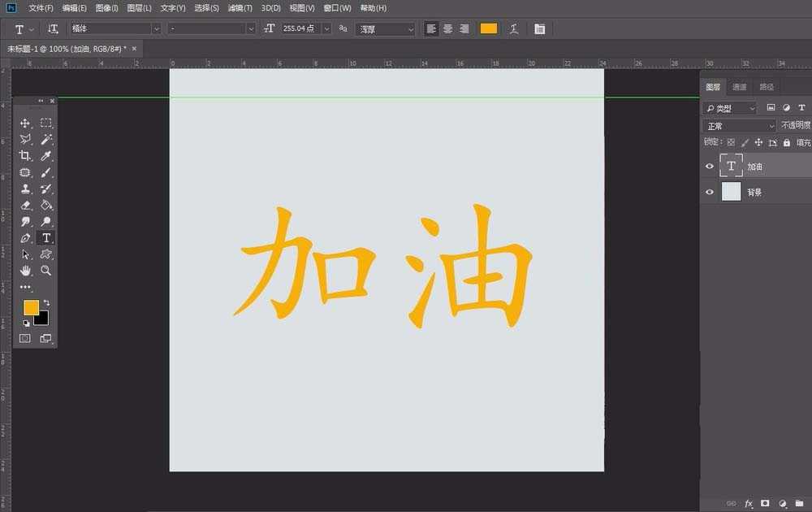
Task: Open the warp text option icon
Action: click(514, 28)
